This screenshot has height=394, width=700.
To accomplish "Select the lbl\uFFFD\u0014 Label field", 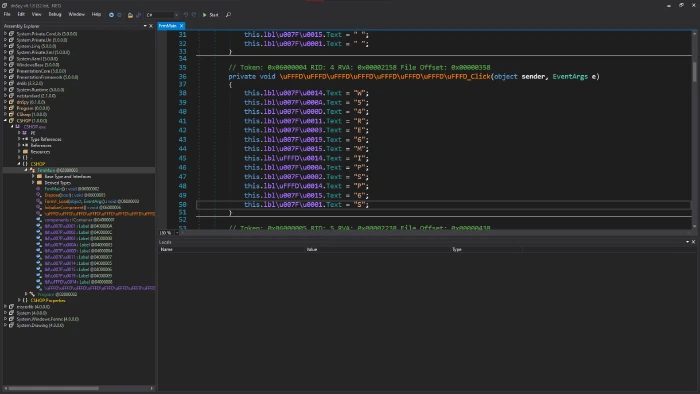I will [x=78, y=282].
